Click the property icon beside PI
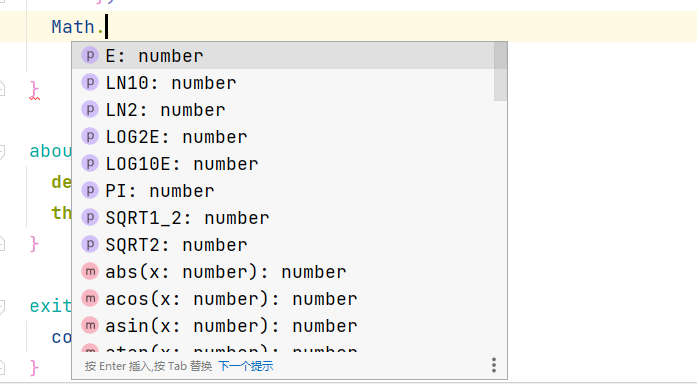This screenshot has width=697, height=384. [90, 190]
